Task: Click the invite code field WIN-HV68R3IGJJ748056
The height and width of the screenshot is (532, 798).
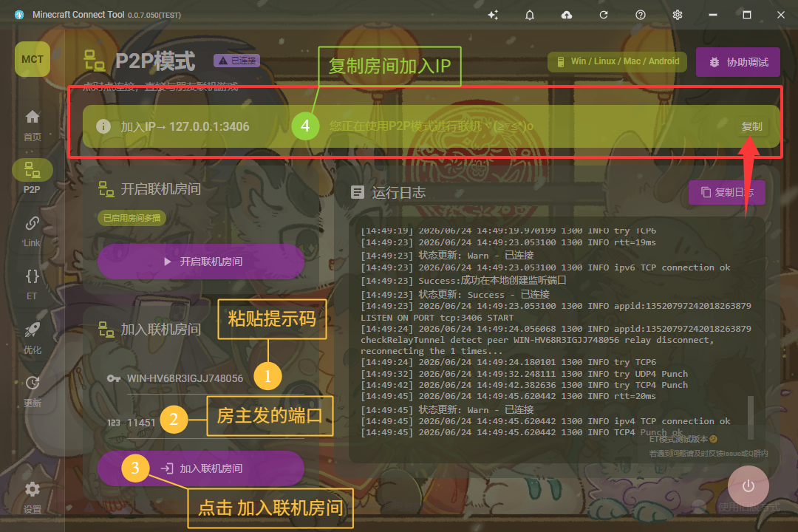Action: (216, 378)
